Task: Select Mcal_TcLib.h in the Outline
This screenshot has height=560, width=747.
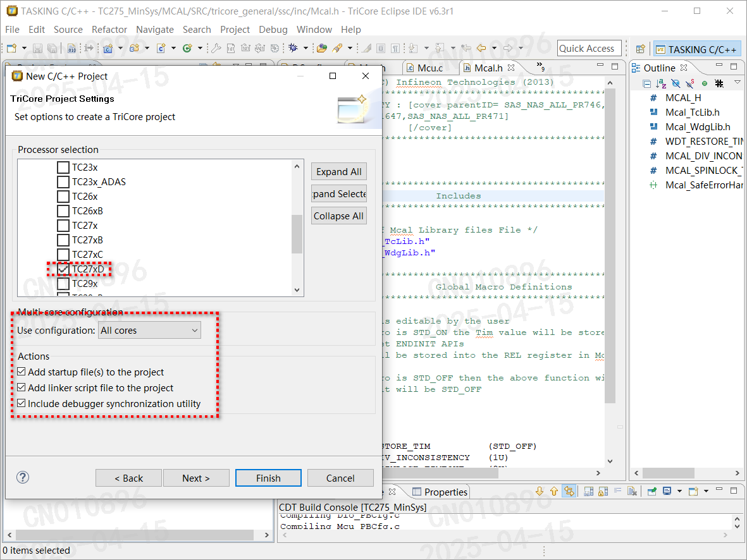Action: point(692,113)
